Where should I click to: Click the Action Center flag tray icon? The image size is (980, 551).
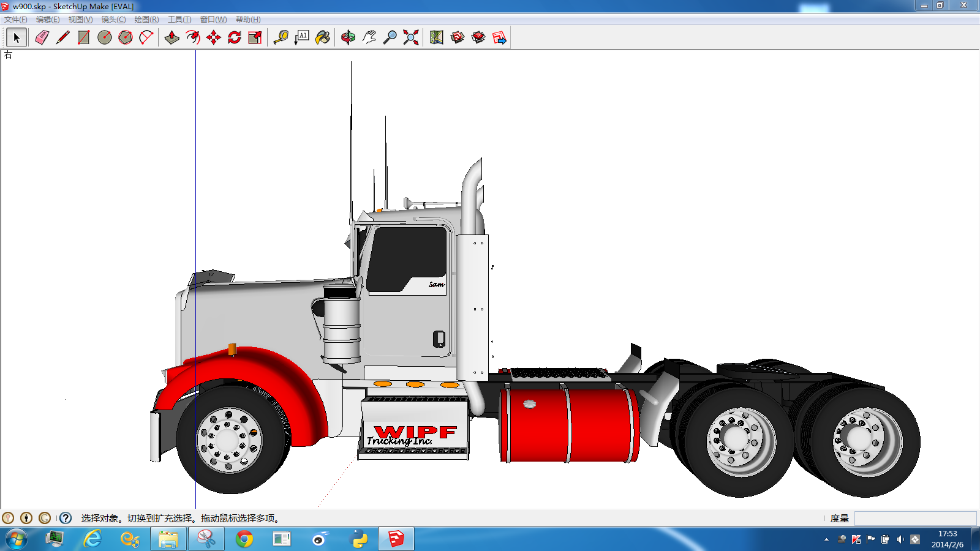(870, 539)
